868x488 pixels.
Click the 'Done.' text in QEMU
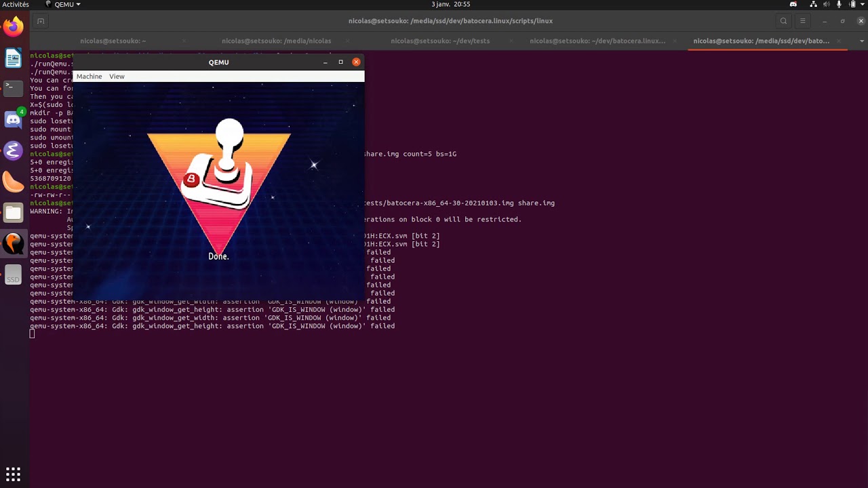pyautogui.click(x=218, y=256)
